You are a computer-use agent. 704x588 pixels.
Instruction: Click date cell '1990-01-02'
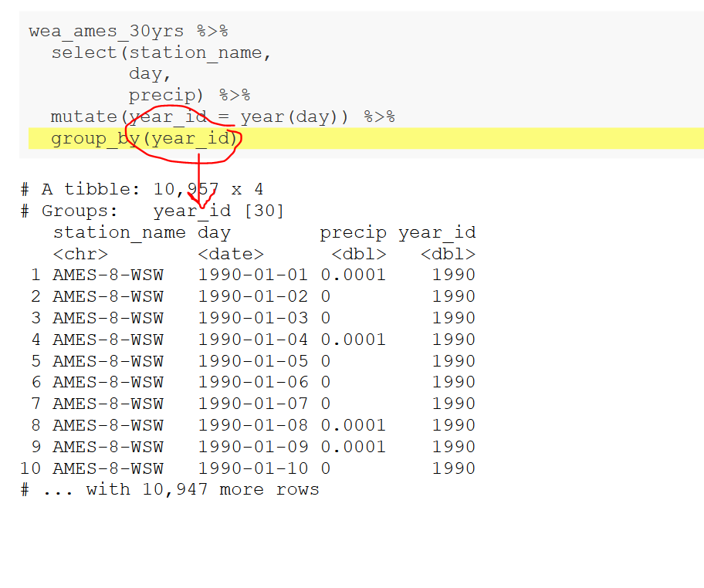point(252,296)
